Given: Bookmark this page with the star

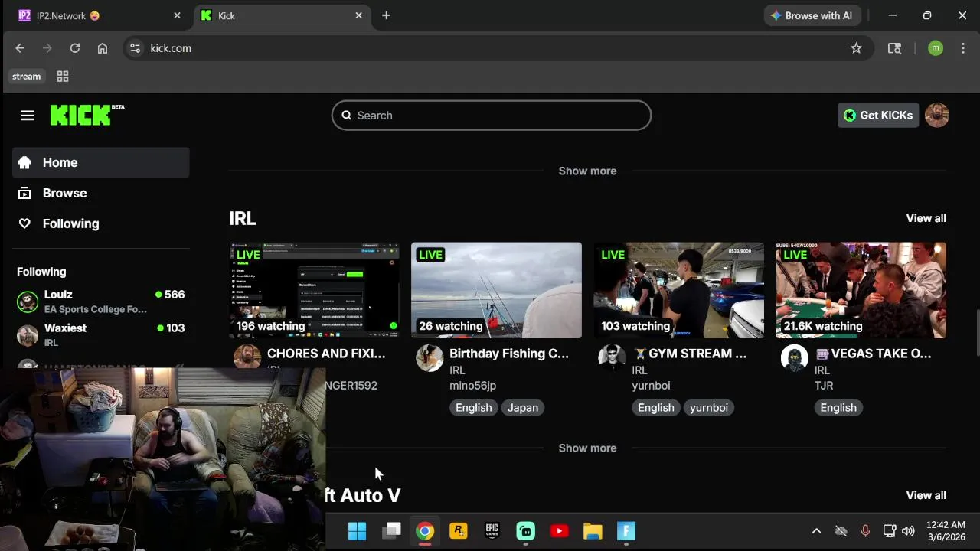Looking at the screenshot, I should [856, 48].
